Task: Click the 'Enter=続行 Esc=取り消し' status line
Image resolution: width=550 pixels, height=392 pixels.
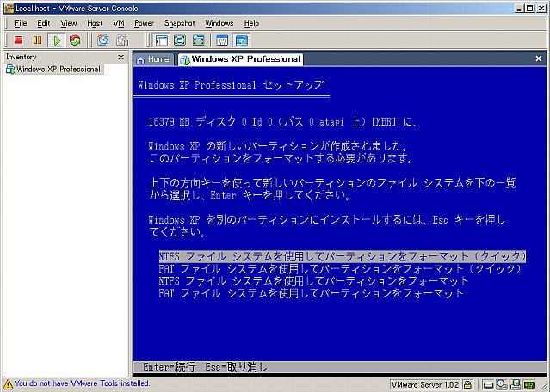Action: click(205, 367)
